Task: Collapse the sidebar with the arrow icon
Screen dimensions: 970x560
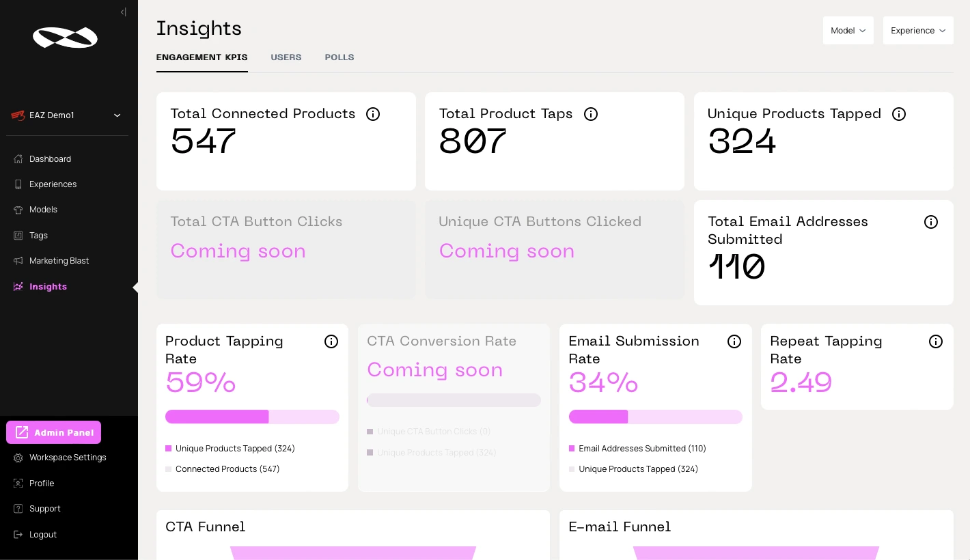Action: pyautogui.click(x=124, y=12)
